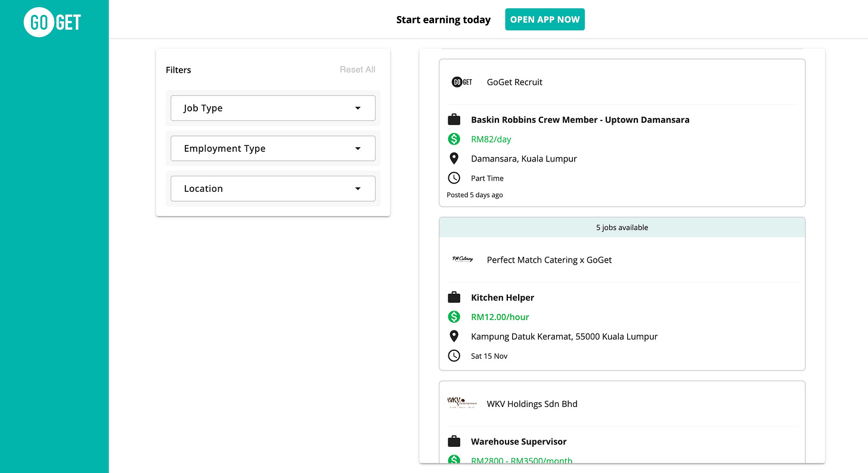Image resolution: width=868 pixels, height=473 pixels.
Task: Click the GoGet Recruit company name
Action: 514,82
